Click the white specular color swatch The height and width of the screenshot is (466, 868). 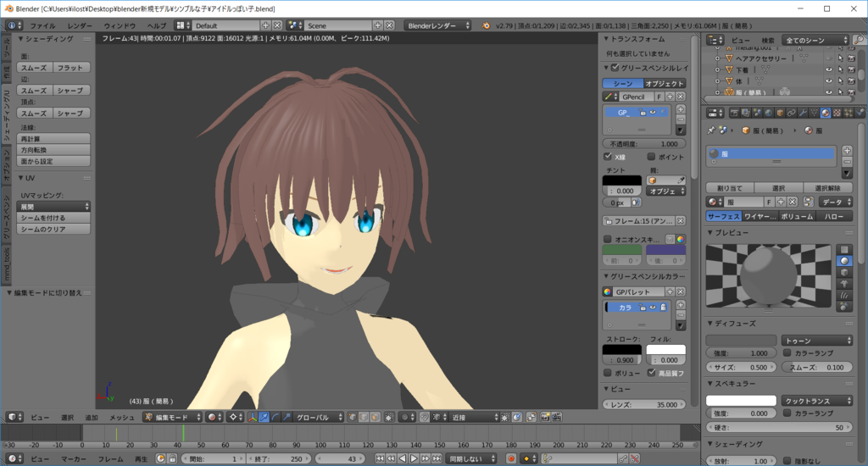(x=741, y=400)
